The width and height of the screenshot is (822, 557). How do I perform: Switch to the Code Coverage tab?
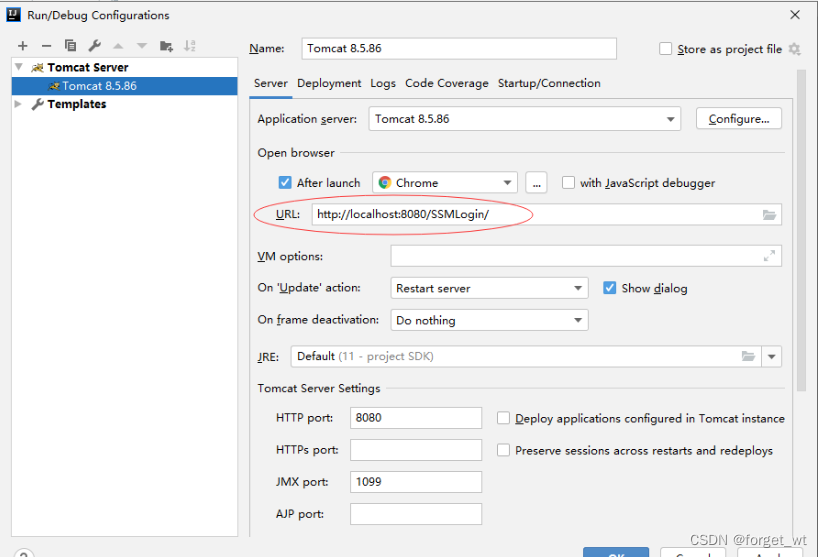pos(447,83)
